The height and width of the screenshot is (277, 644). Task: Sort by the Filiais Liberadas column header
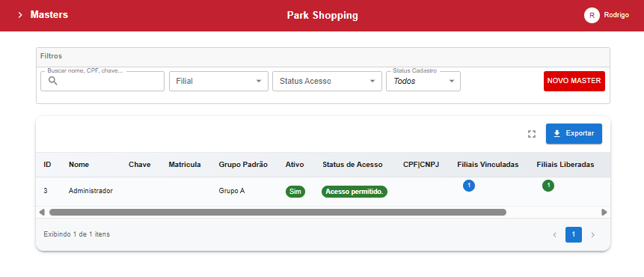pyautogui.click(x=565, y=165)
